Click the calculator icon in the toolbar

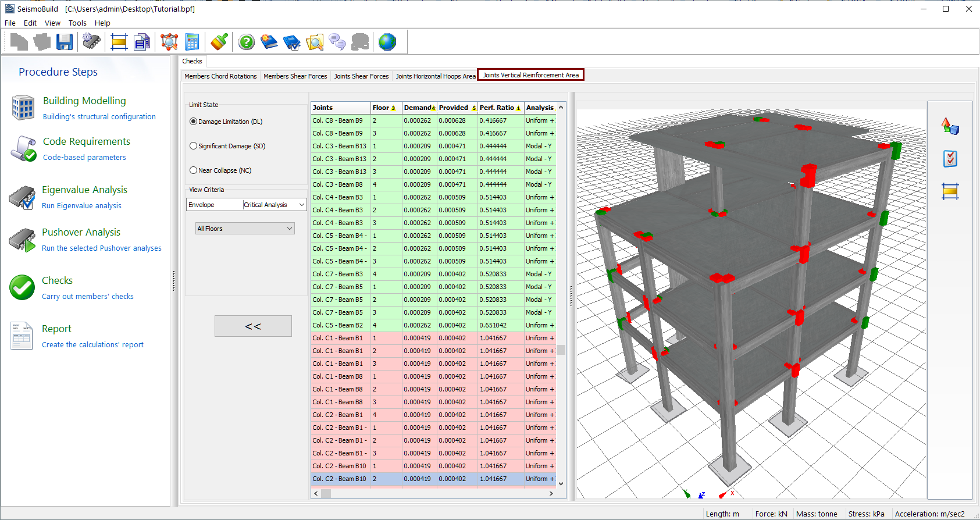click(x=192, y=42)
